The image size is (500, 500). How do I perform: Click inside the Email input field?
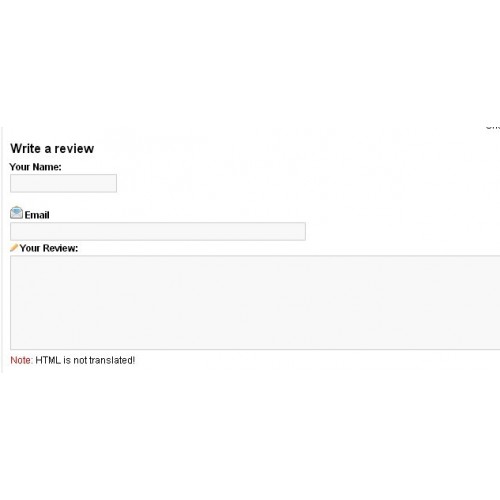(x=158, y=231)
